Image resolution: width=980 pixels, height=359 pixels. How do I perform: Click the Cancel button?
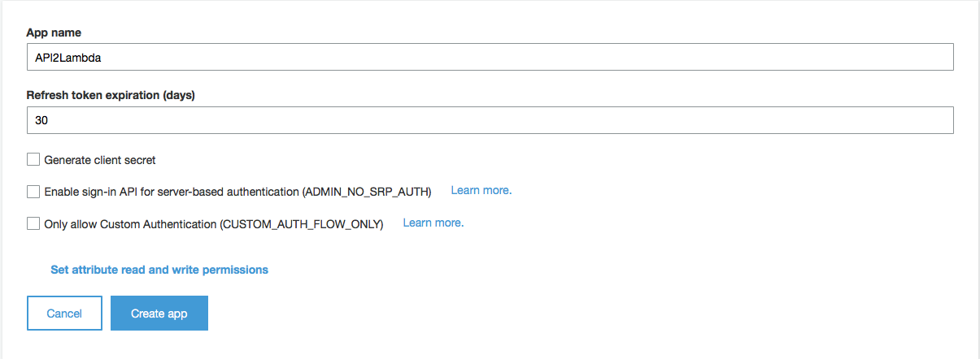point(64,314)
